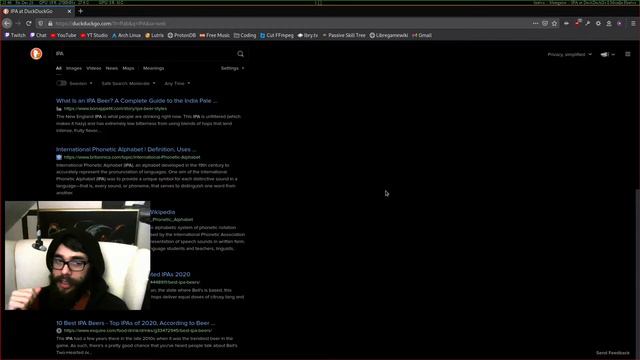Click the webcam overlay video
Viewport: 640px width, 360px height.
[78, 256]
